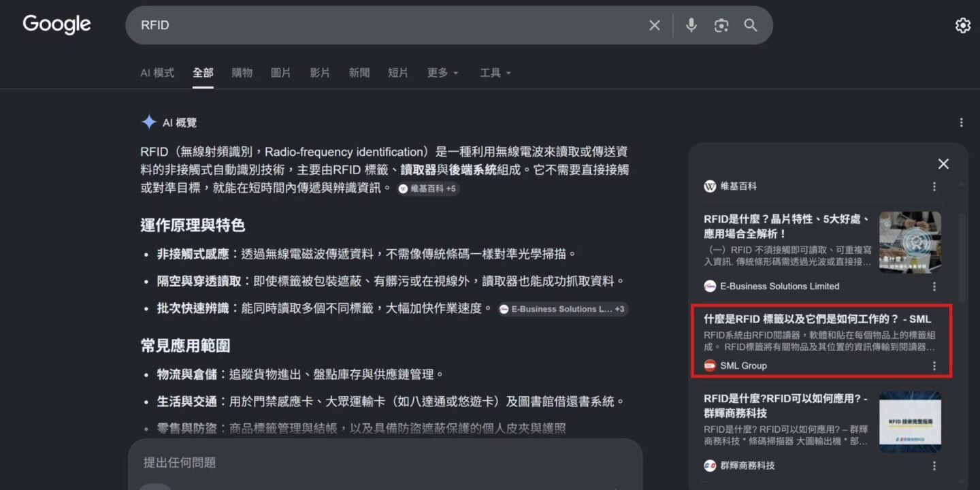Click SML Group source name
Screen dimensions: 980x490
pyautogui.click(x=743, y=365)
